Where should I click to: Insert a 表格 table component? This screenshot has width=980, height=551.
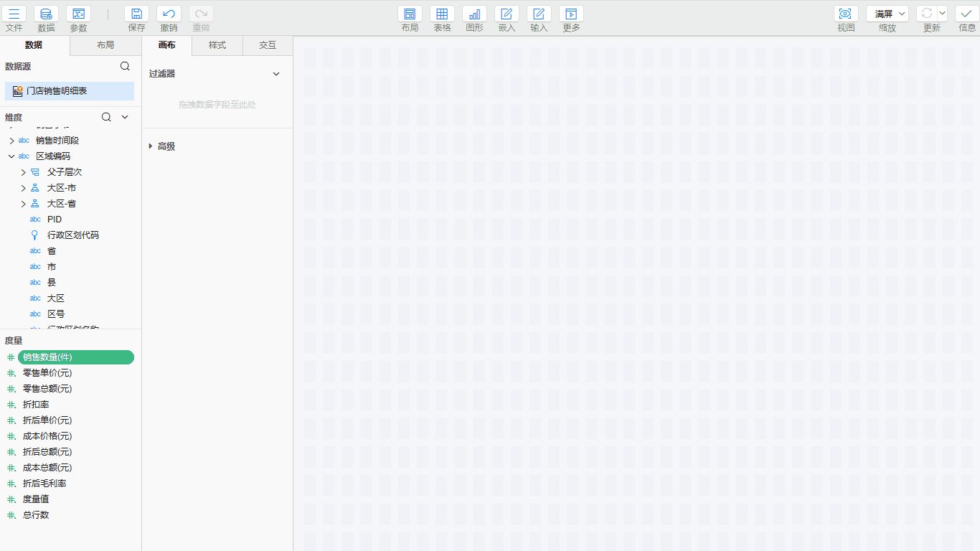click(442, 14)
